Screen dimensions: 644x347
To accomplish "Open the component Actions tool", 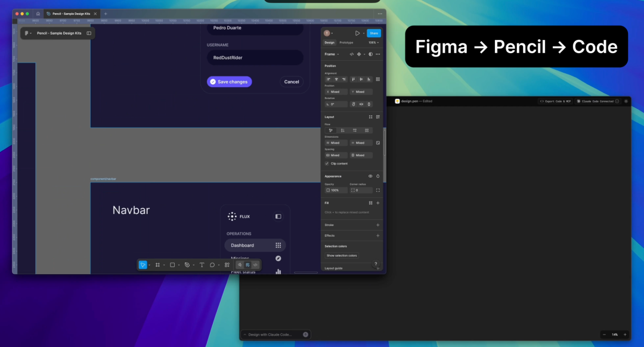I will click(x=227, y=265).
